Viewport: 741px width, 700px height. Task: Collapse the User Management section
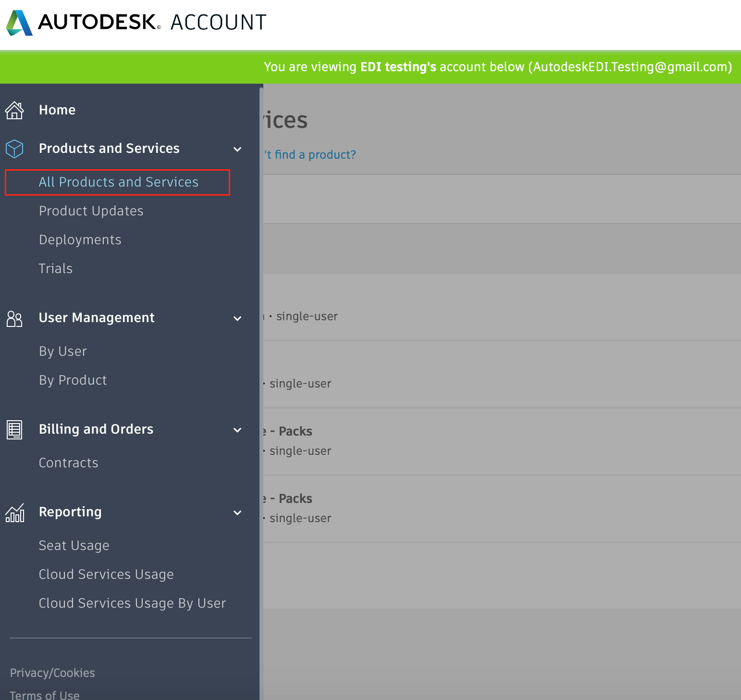(x=237, y=319)
